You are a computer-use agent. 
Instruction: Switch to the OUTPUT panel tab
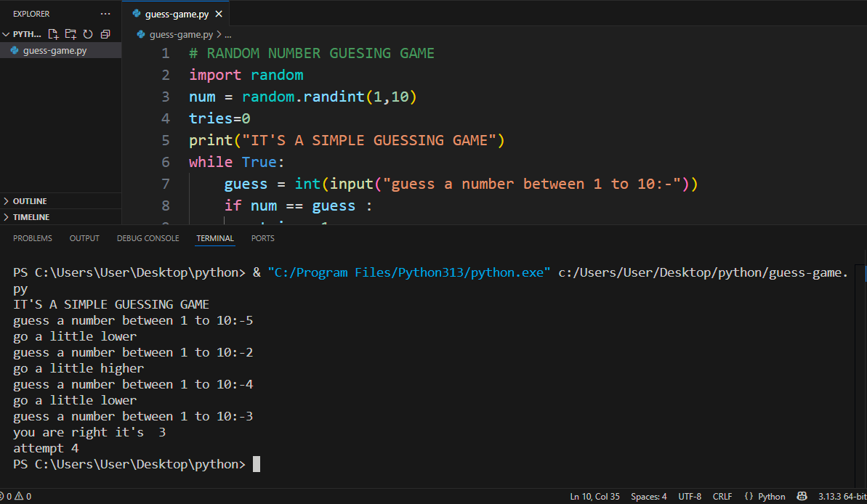(x=84, y=238)
